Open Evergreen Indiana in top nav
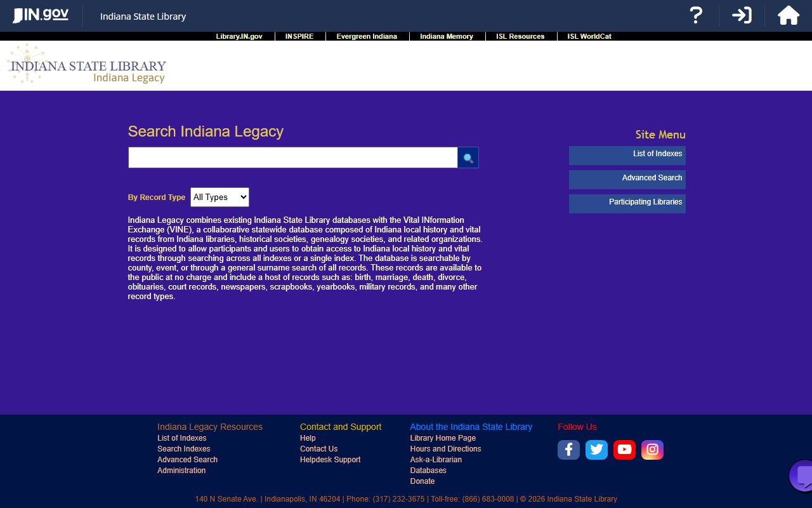Screen dimensions: 812x508 (367, 36)
